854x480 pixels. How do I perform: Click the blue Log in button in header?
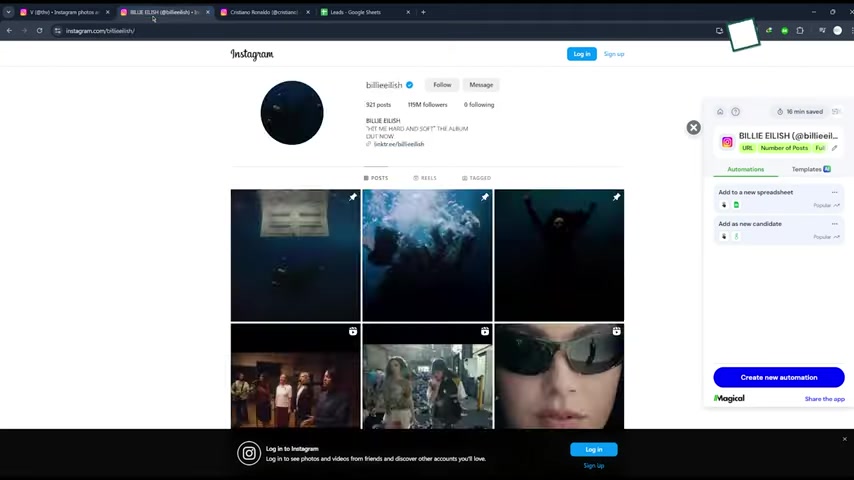(582, 54)
